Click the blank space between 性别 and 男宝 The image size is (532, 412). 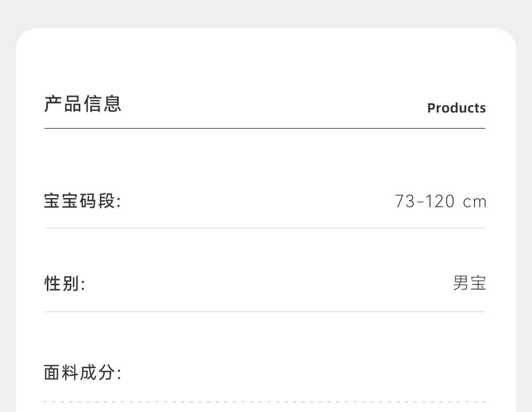[266, 284]
